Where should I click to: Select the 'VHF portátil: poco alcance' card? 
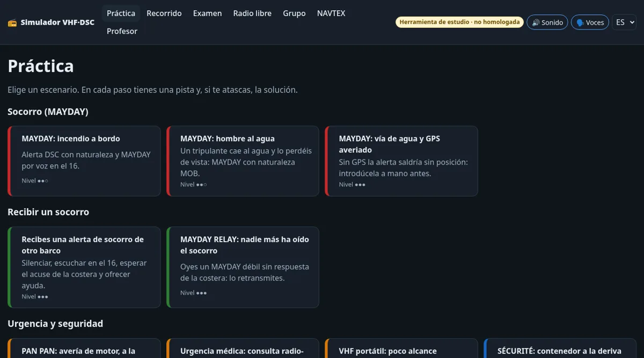point(401,348)
